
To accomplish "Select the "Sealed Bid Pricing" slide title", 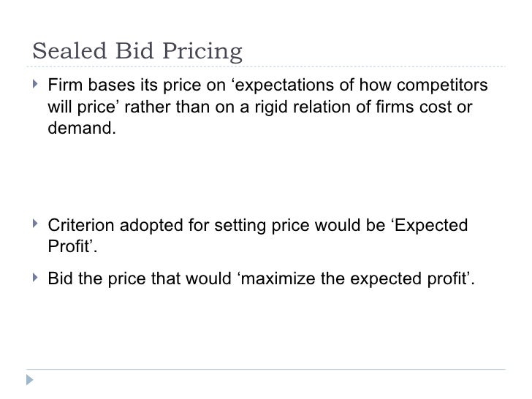I will (x=137, y=53).
